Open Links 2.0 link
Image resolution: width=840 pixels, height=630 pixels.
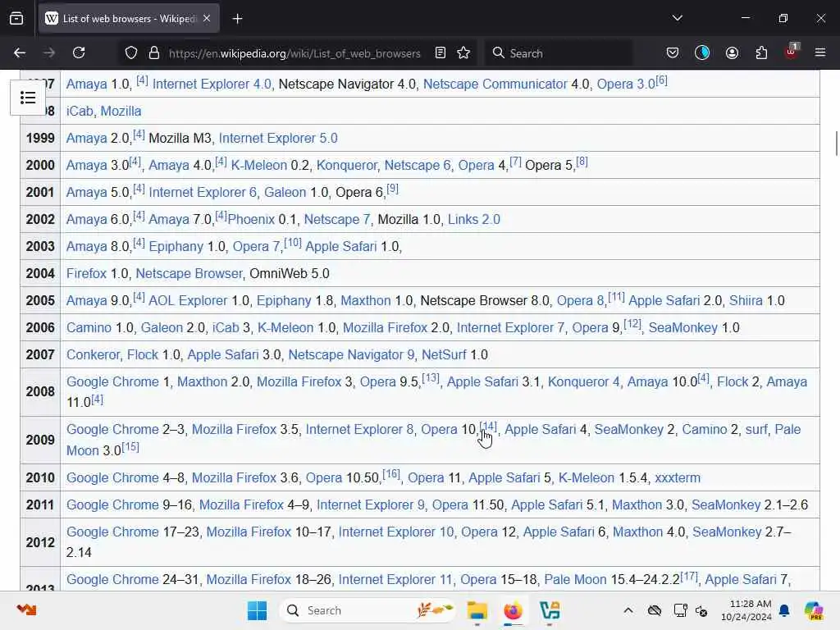tap(473, 219)
